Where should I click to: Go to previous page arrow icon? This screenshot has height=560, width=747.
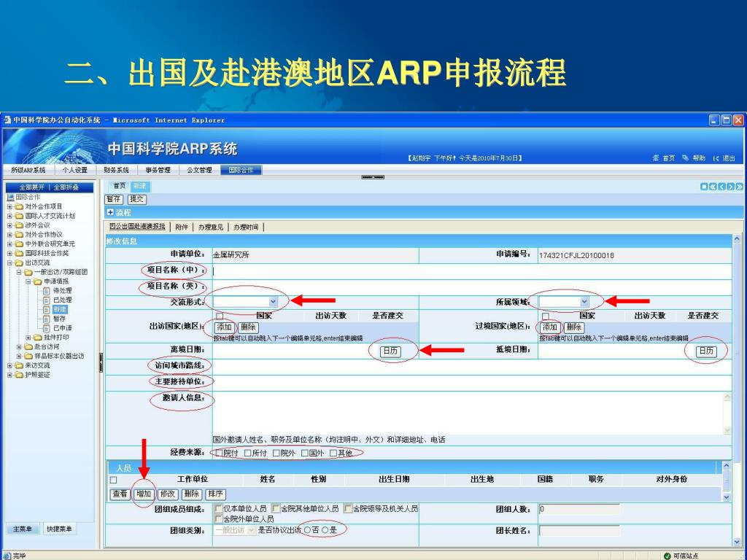click(x=721, y=187)
